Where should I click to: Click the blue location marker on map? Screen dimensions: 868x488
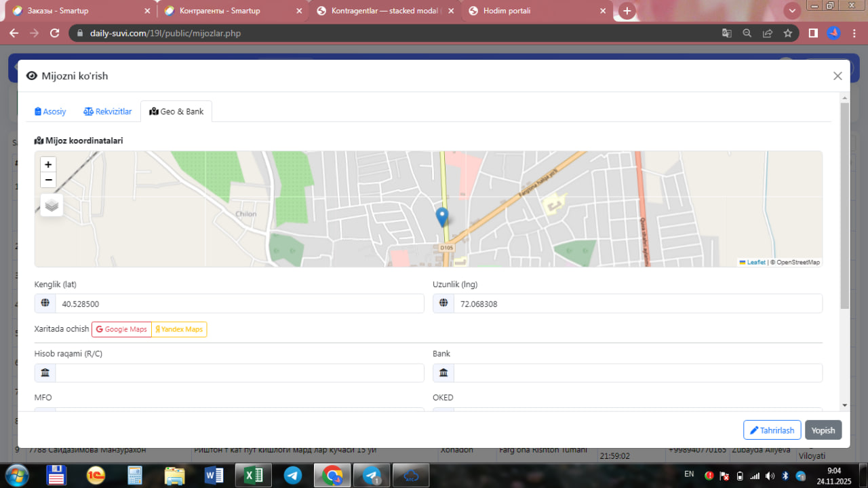(x=441, y=217)
